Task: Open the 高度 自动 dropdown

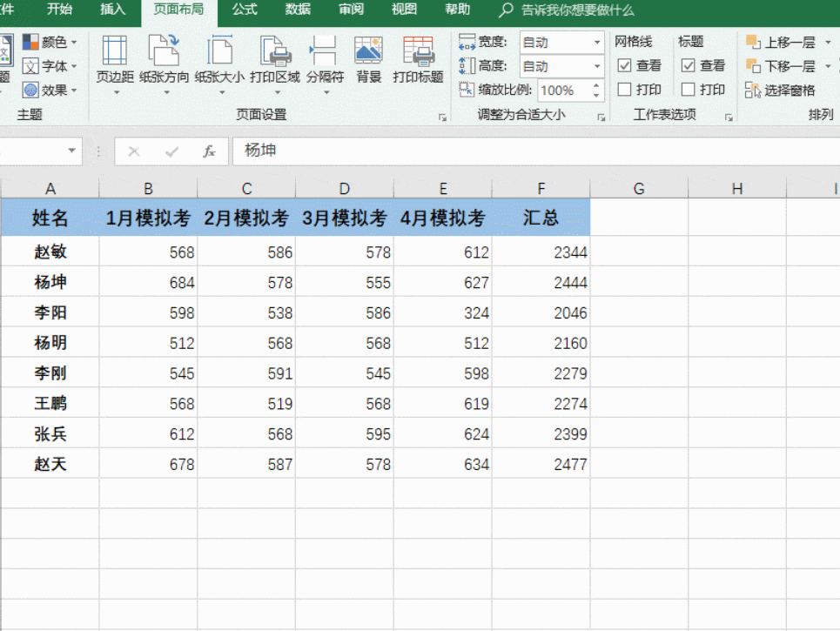Action: click(597, 66)
